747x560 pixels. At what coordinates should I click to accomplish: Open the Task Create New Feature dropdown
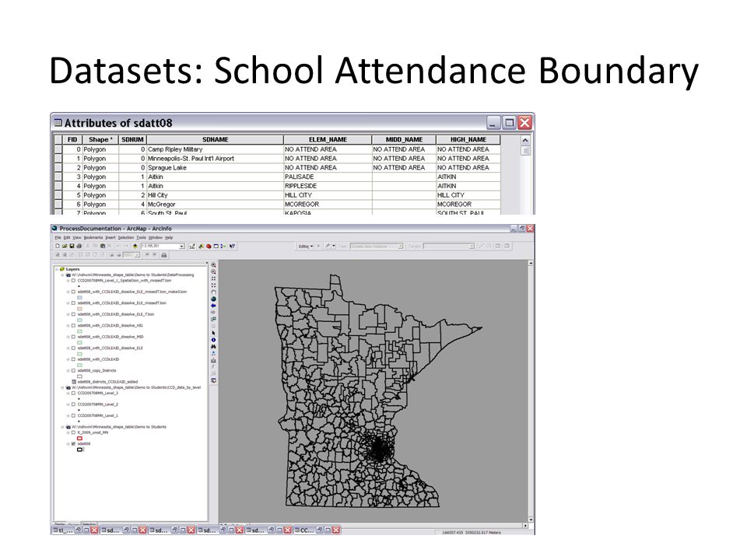coord(401,247)
